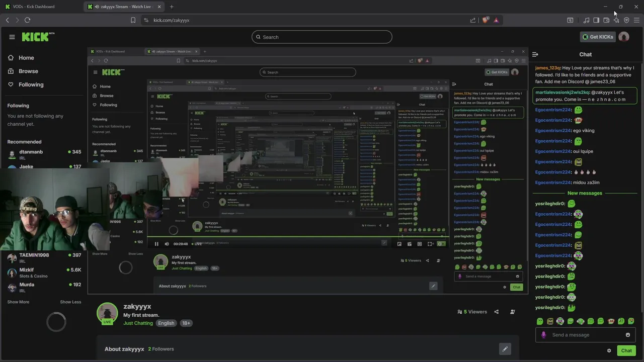Click the KICK logo

pyautogui.click(x=38, y=37)
